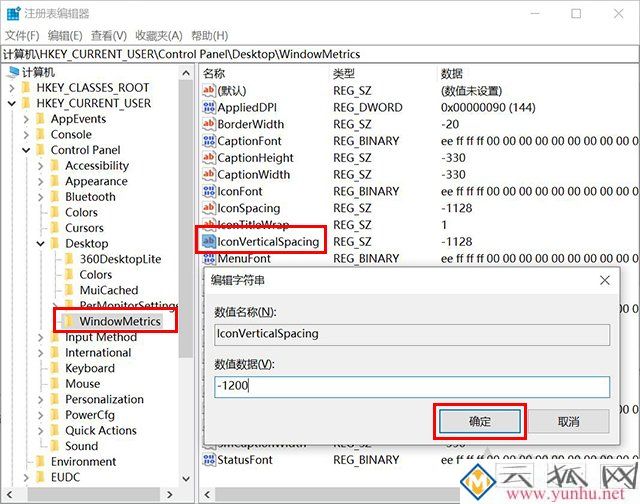Collapse the HKEY_CURRENT_USER tree node
Viewport: 640px width, 504px height.
(x=11, y=103)
